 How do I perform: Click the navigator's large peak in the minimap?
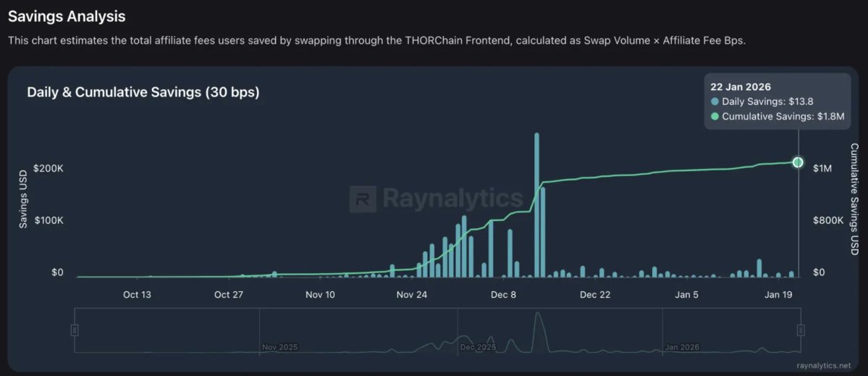tap(537, 331)
